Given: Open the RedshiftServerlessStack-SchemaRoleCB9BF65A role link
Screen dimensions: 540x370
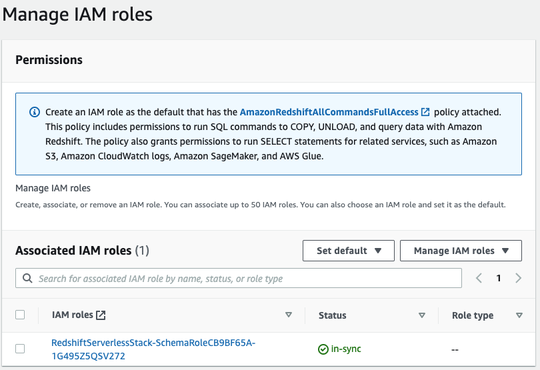Looking at the screenshot, I should click(153, 349).
